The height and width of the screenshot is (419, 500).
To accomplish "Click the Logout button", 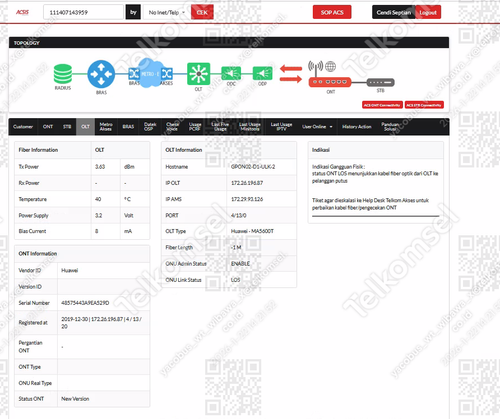I will (428, 12).
